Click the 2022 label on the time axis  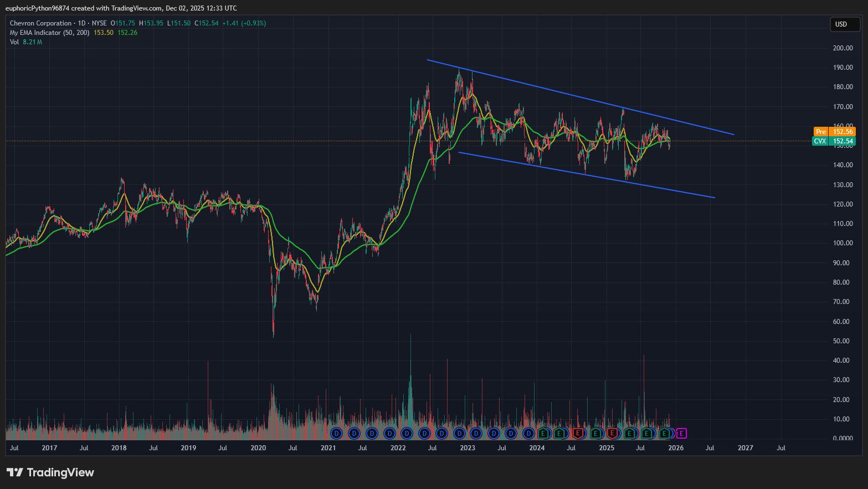pos(398,448)
